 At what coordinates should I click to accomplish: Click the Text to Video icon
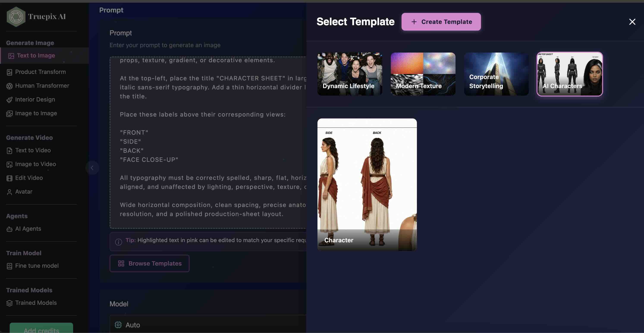[x=9, y=151]
